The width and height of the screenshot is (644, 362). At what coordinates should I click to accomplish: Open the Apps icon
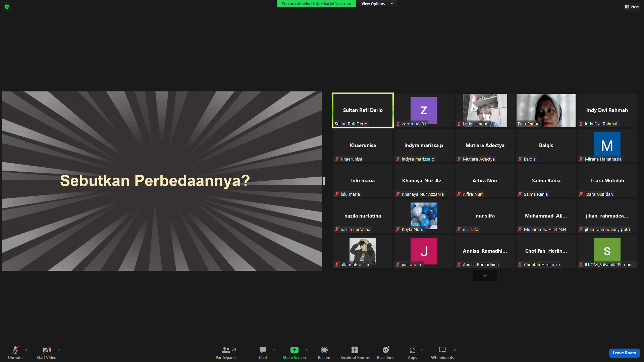413,350
